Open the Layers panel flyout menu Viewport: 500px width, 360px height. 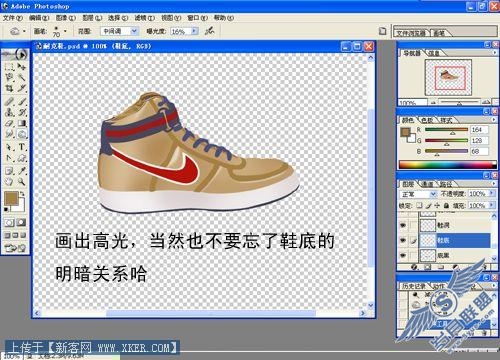point(494,184)
